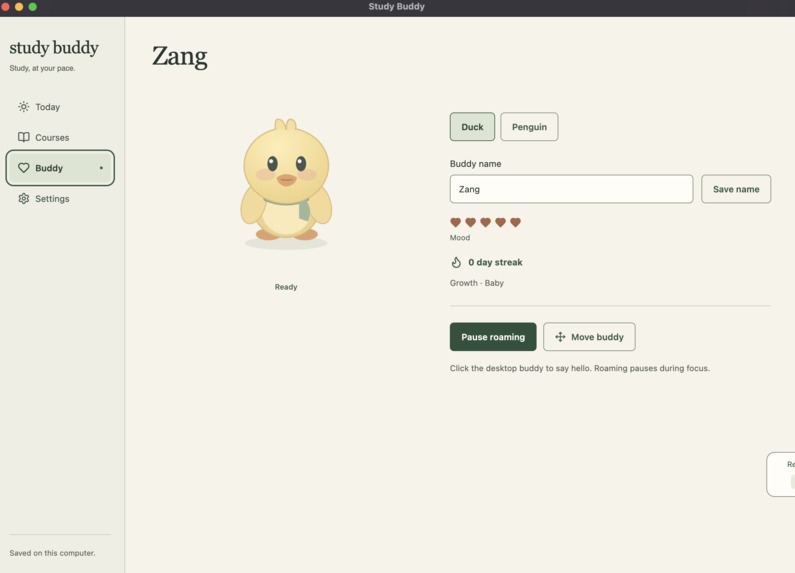
Task: Open the Today sun icon
Action: 23,106
